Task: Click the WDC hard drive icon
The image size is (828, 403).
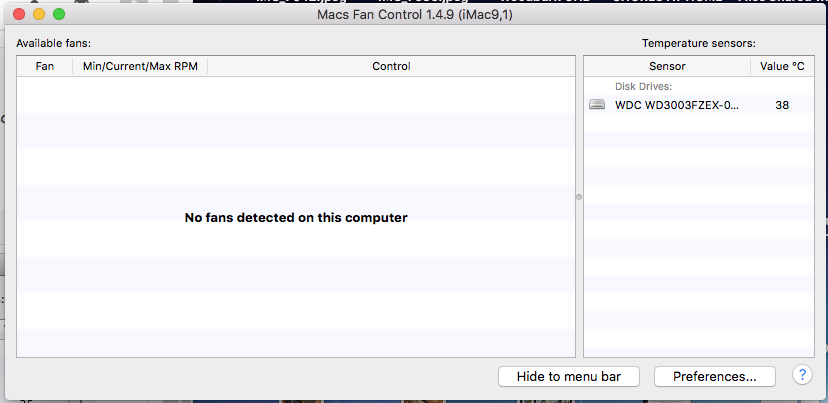Action: [x=597, y=105]
